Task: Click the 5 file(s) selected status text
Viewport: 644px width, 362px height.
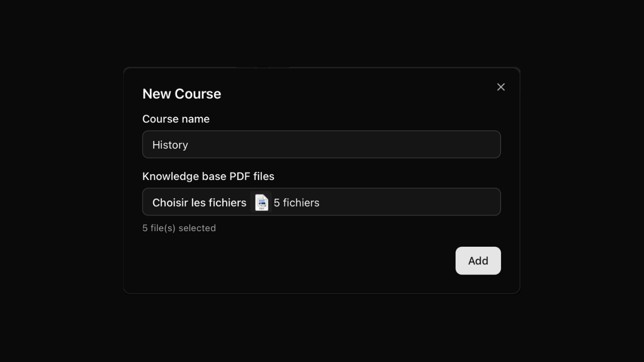Action: pos(179,228)
